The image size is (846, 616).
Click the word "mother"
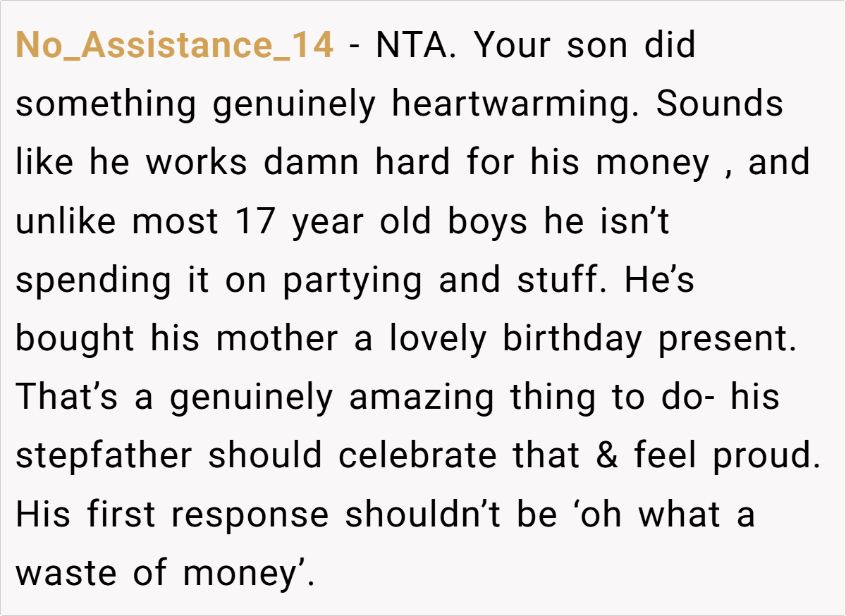coord(277,339)
